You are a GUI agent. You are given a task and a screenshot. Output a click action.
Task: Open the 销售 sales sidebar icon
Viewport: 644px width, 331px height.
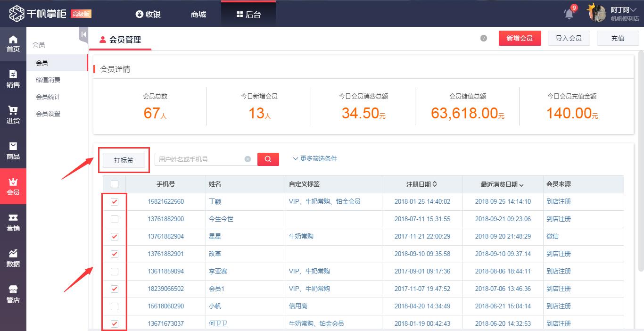click(13, 80)
